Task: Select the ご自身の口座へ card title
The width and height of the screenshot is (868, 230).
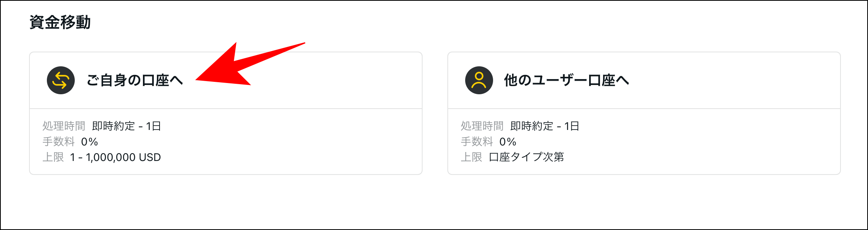Action: pyautogui.click(x=134, y=81)
